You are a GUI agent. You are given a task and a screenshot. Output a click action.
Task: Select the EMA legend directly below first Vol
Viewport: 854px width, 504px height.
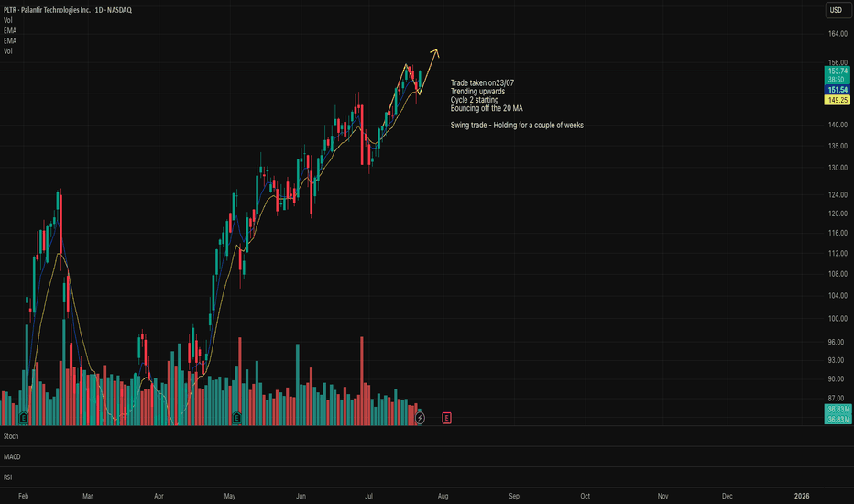click(x=10, y=30)
